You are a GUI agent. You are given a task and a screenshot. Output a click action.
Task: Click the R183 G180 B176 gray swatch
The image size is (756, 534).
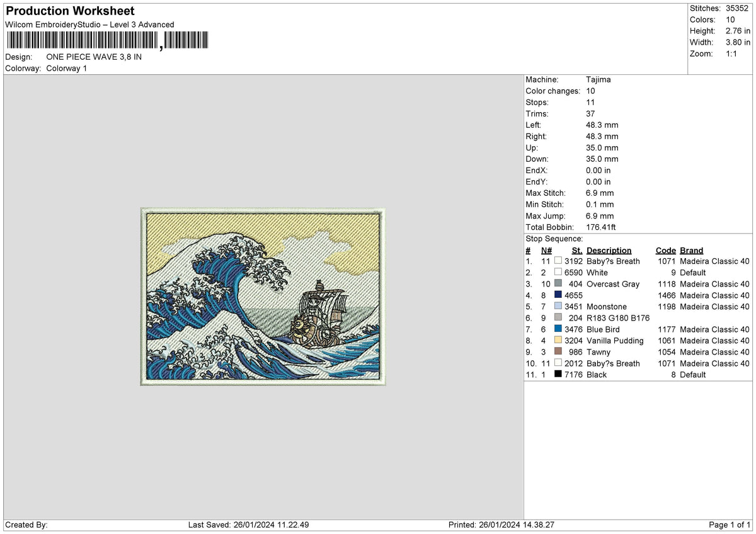click(x=558, y=318)
